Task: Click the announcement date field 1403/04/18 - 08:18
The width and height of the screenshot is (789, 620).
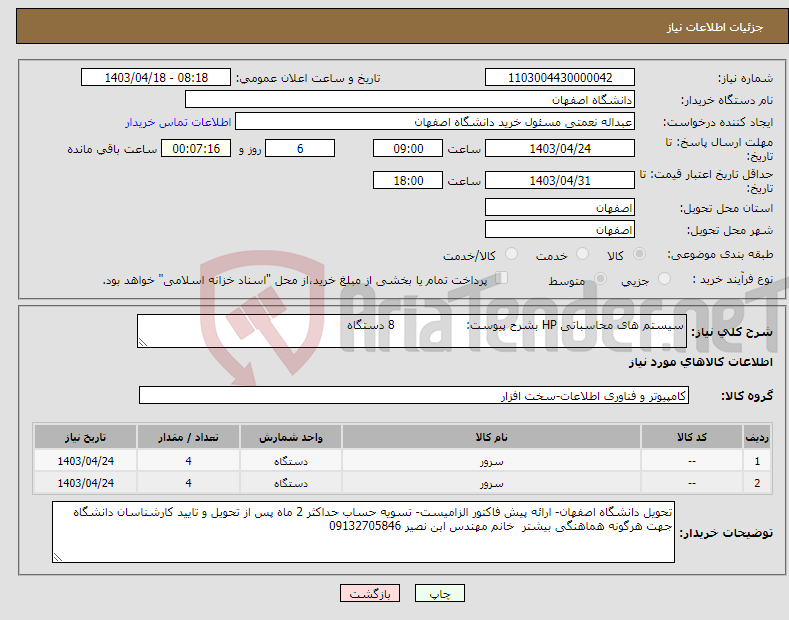Action: tap(156, 78)
